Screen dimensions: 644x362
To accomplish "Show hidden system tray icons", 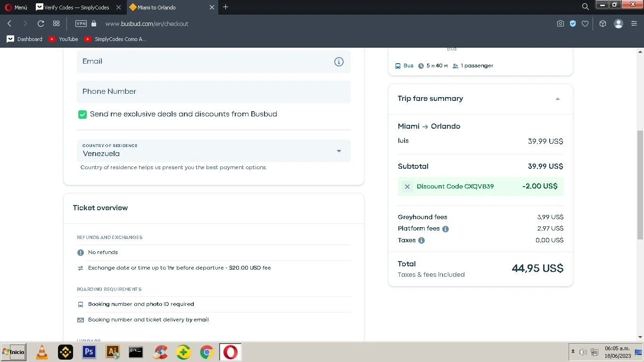I will click(573, 352).
